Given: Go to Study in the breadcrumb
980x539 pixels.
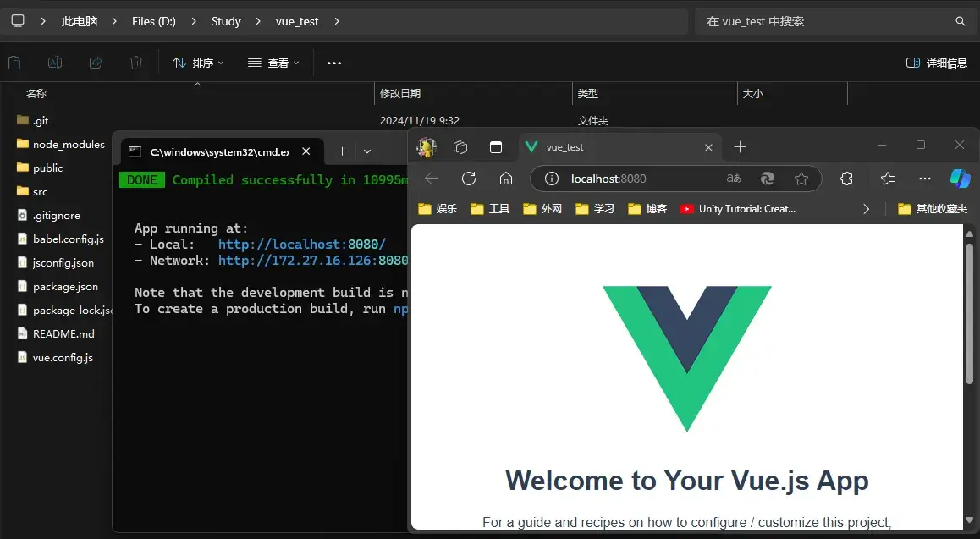Looking at the screenshot, I should tap(226, 21).
